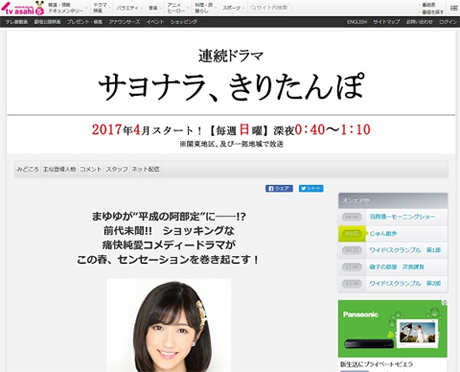Image resolution: width=460 pixels, height=372 pixels.
Task: Expand the ドラマ・映画 dropdown menu
Action: (x=100, y=8)
